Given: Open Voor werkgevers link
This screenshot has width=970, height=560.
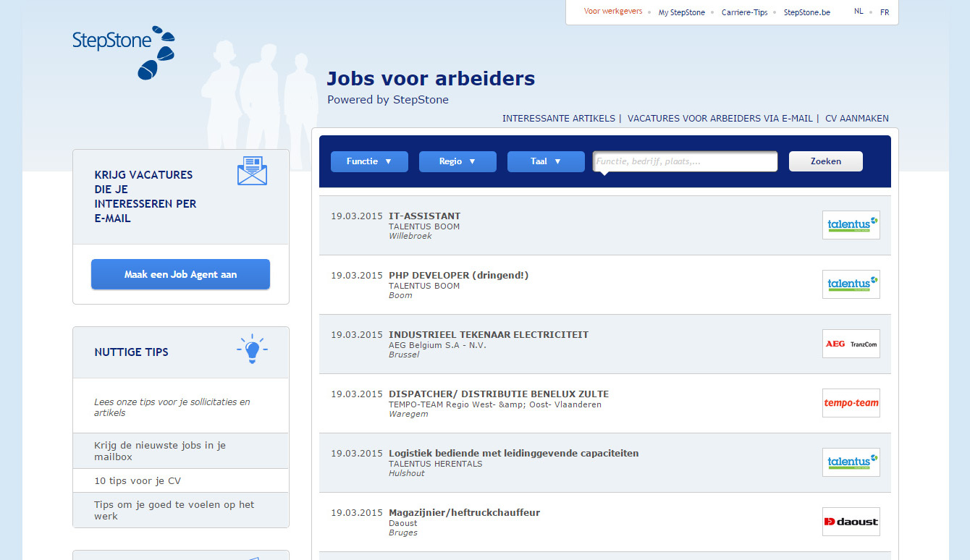Looking at the screenshot, I should 613,12.
